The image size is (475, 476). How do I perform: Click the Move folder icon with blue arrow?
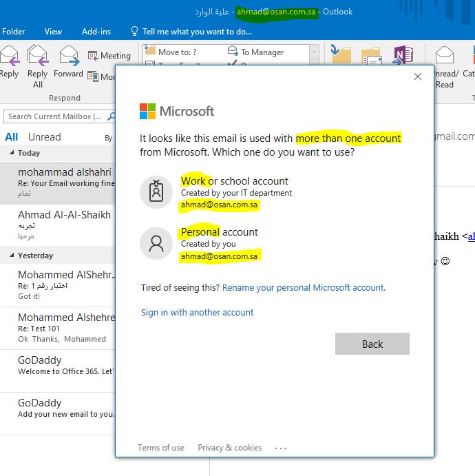click(x=340, y=54)
